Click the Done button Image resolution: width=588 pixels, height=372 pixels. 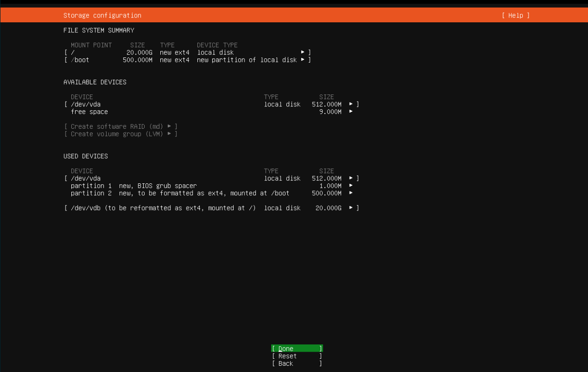pyautogui.click(x=297, y=349)
